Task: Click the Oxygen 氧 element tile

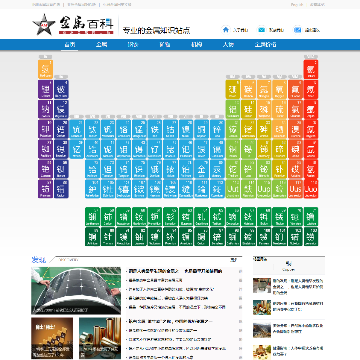Action: [x=279, y=89]
